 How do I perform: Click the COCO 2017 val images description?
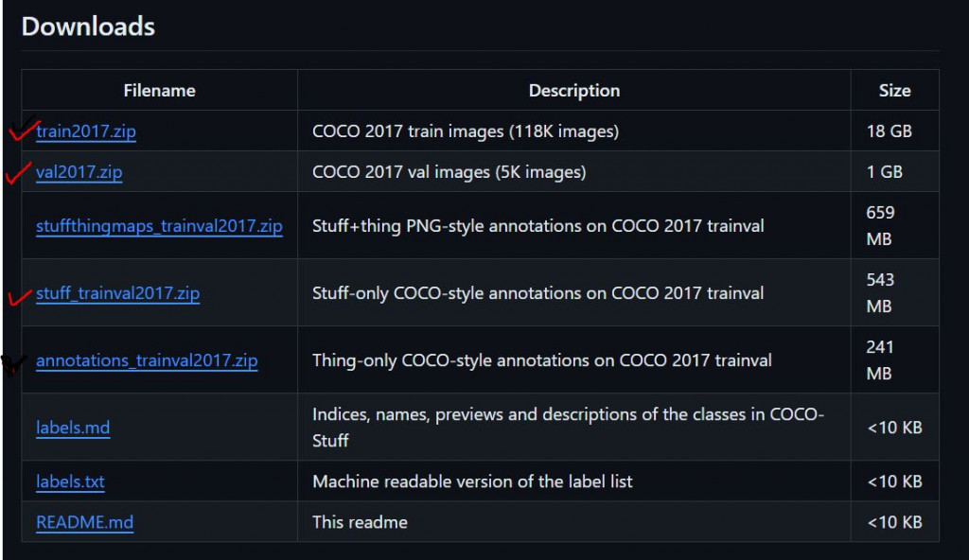pyautogui.click(x=449, y=172)
